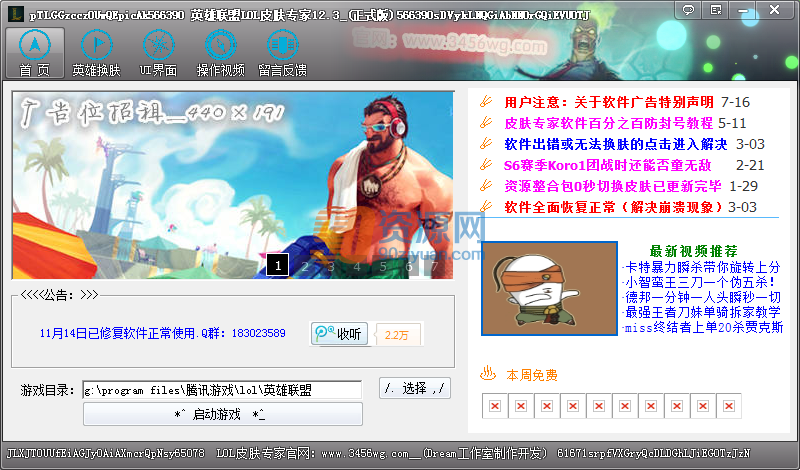Click the seventh free champion icon
Image resolution: width=800 pixels, height=470 pixels.
651,406
